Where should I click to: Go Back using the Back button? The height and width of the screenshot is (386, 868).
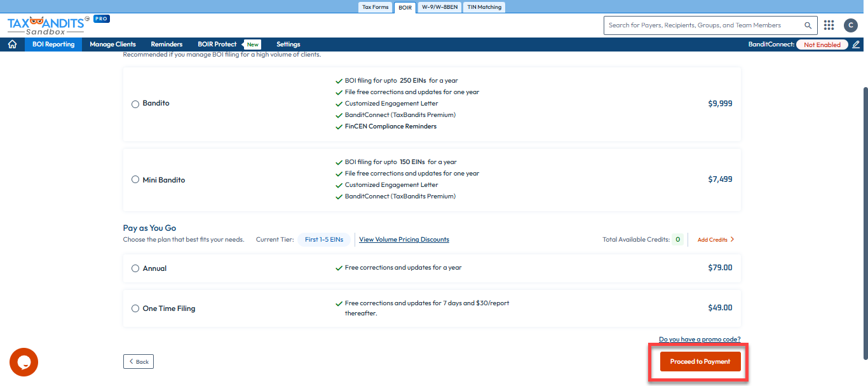click(139, 361)
